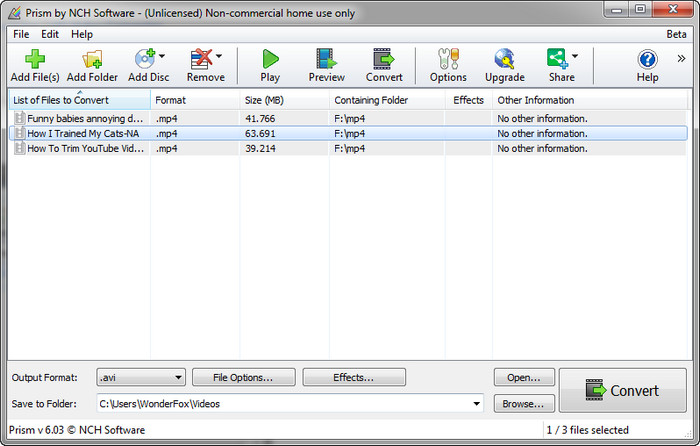Expand the Share dropdown arrow

point(575,56)
